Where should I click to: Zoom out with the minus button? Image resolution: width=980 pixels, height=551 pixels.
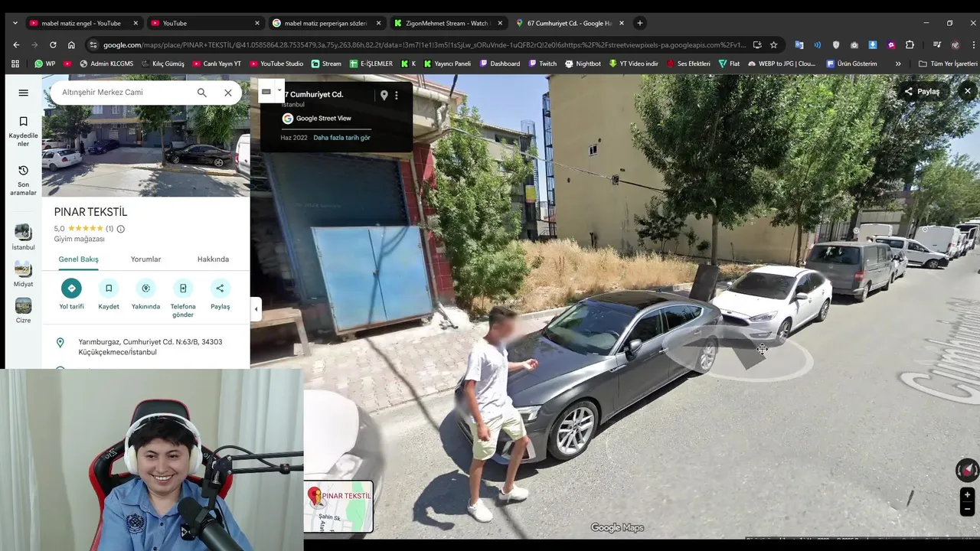tap(967, 509)
